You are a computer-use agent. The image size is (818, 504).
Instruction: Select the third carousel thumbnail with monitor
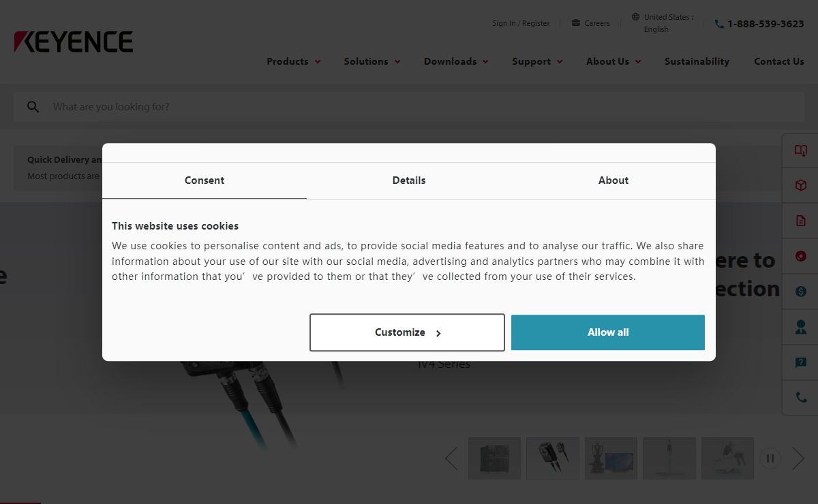[611, 458]
